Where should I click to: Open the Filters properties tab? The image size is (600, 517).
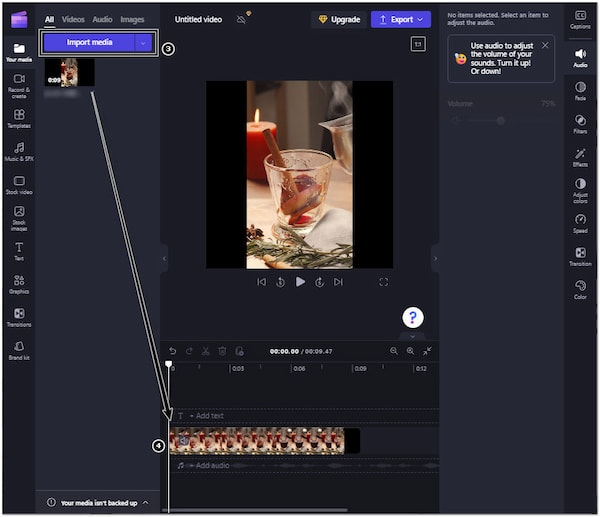[580, 124]
